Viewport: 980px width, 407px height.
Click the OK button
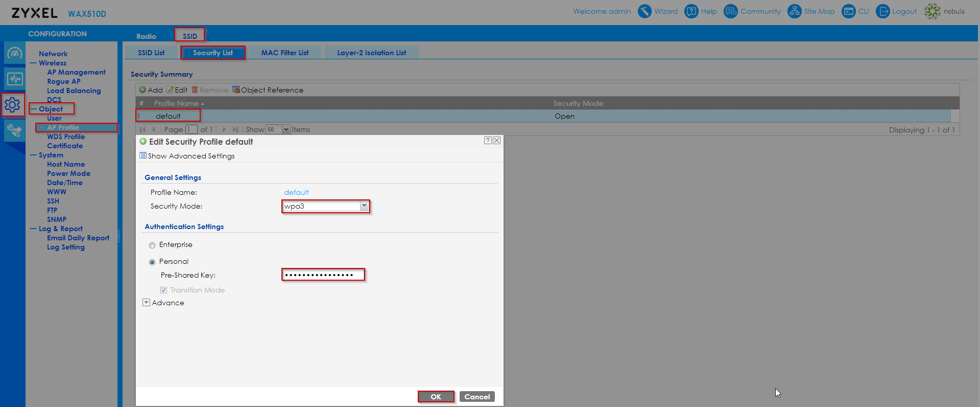(436, 397)
